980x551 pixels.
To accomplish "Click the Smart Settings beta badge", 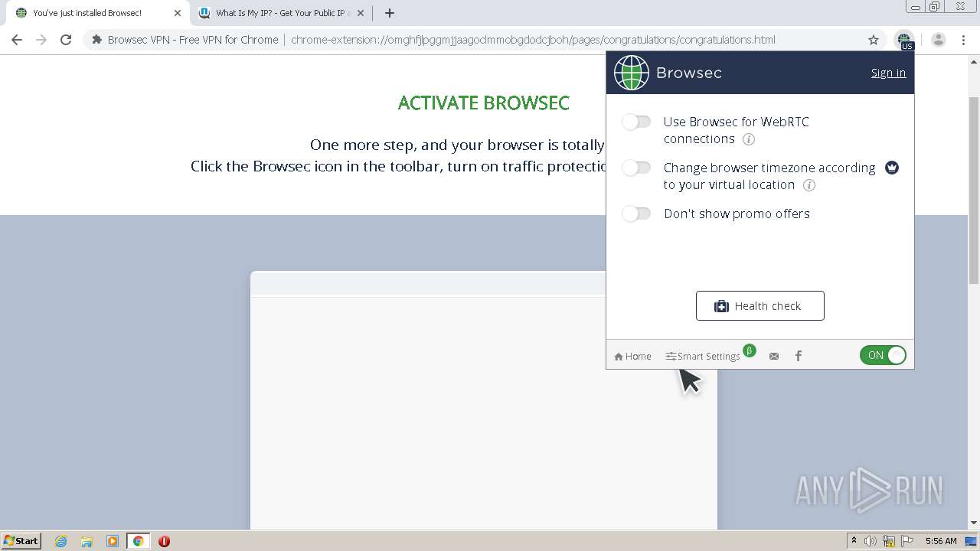I will point(750,350).
